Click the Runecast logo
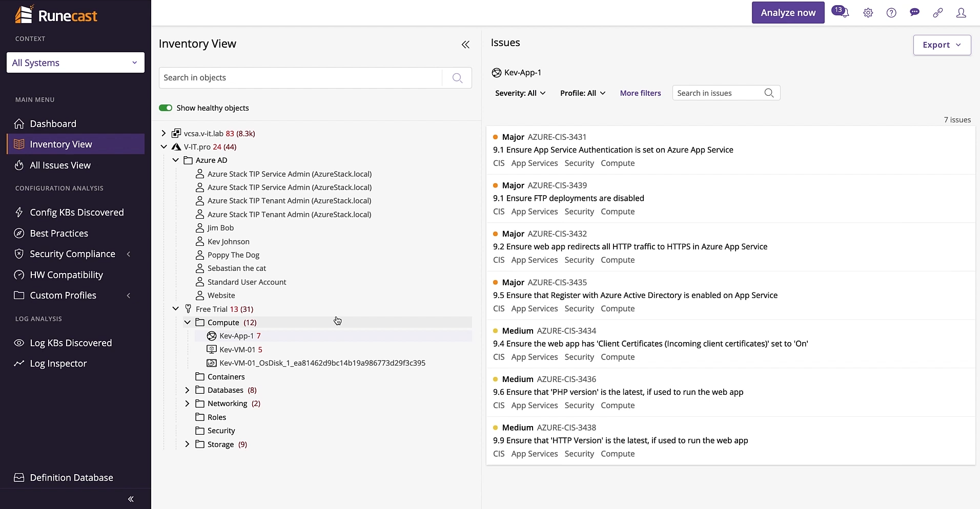Screen dimensions: 980x509 point(56,15)
